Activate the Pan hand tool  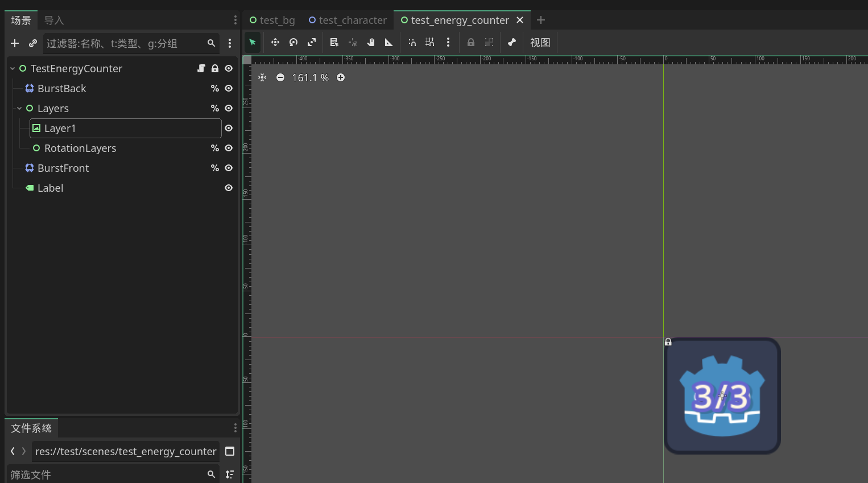(x=371, y=43)
